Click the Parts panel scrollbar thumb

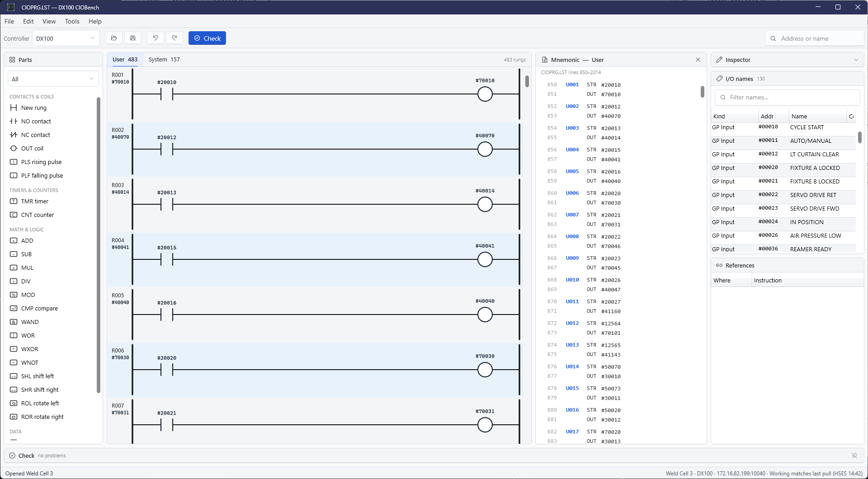tap(99, 245)
